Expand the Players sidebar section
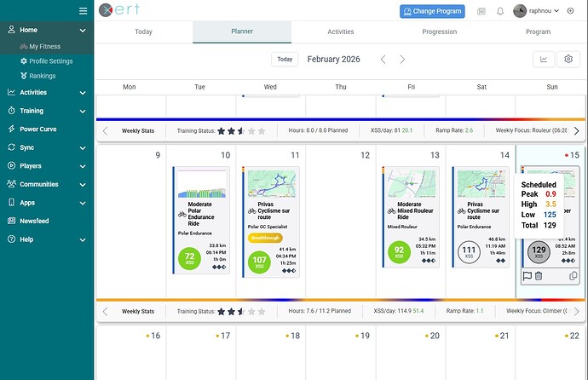The image size is (588, 380). [83, 166]
